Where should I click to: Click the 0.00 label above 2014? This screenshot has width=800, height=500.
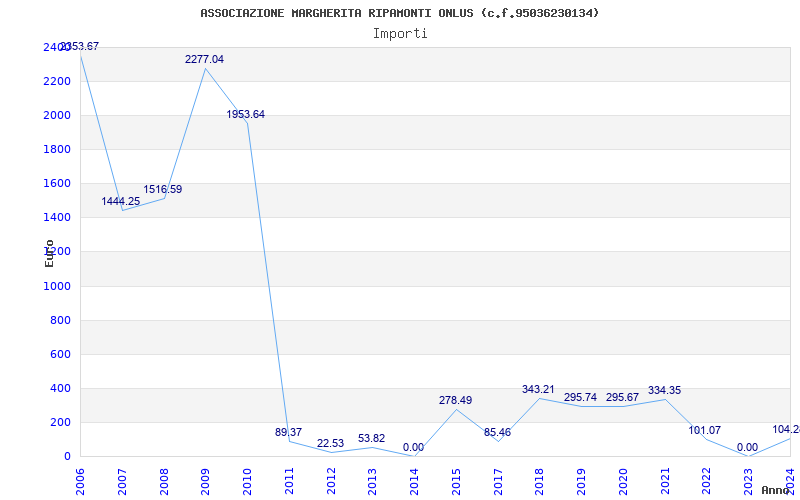point(413,447)
